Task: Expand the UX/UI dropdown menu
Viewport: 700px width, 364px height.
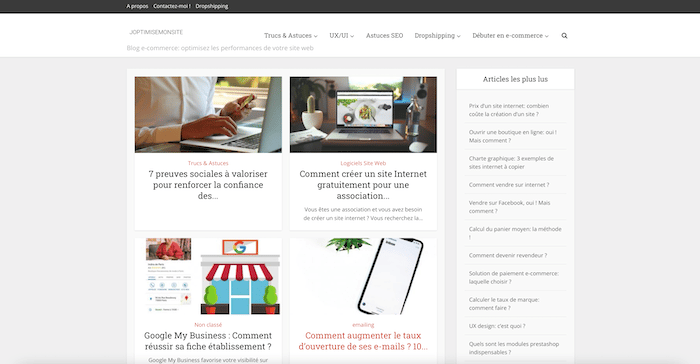Action: [x=342, y=36]
